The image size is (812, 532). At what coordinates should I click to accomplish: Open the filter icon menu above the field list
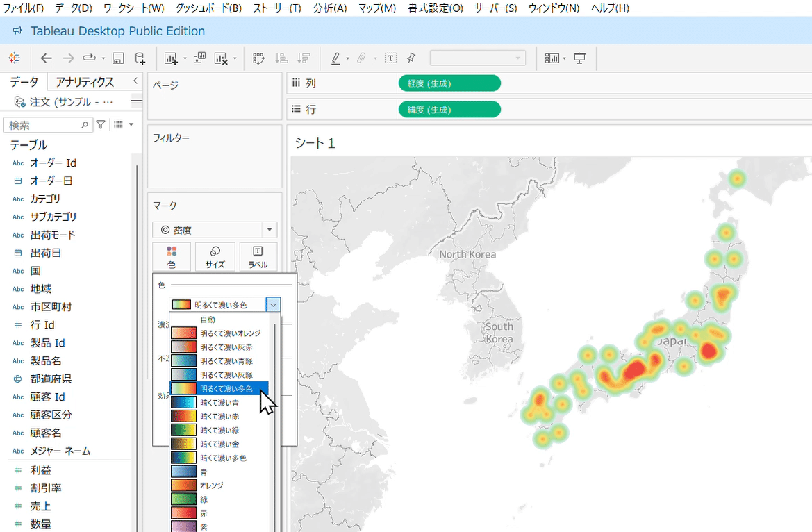(x=101, y=123)
